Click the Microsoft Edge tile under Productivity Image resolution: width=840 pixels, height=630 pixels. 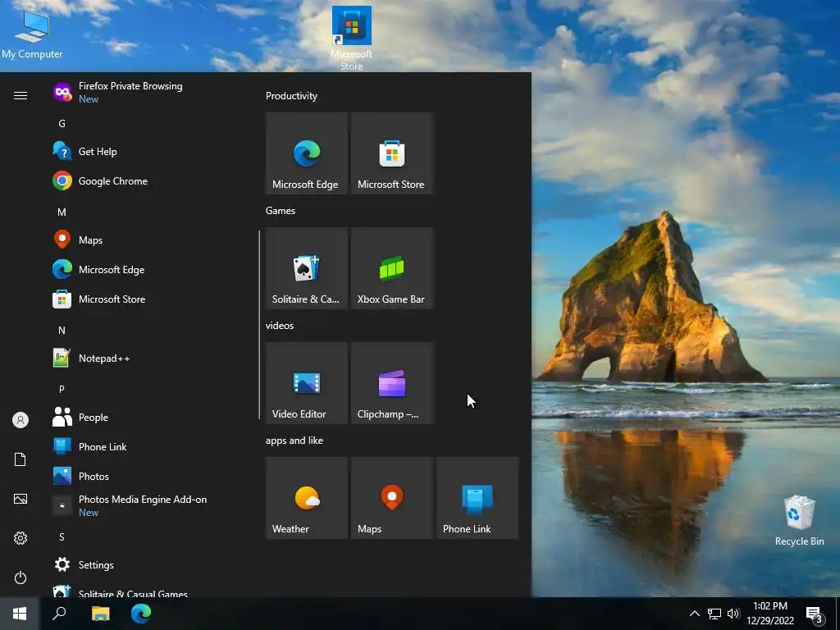[x=307, y=153]
